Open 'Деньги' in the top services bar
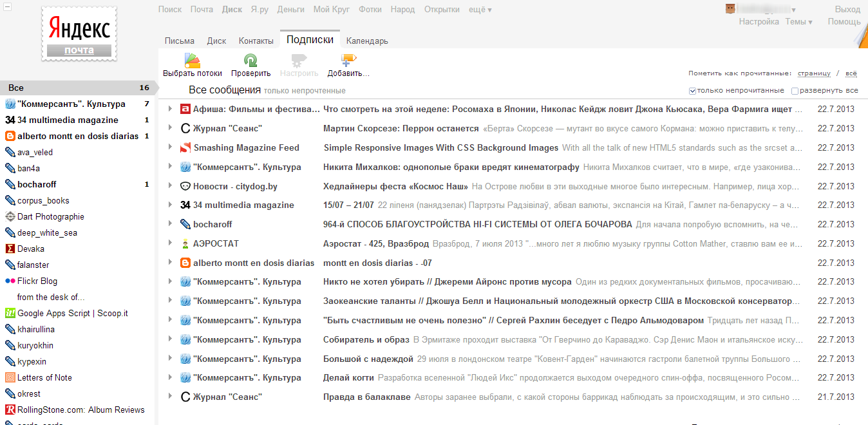Screen dimensions: 868x425 click(291, 10)
